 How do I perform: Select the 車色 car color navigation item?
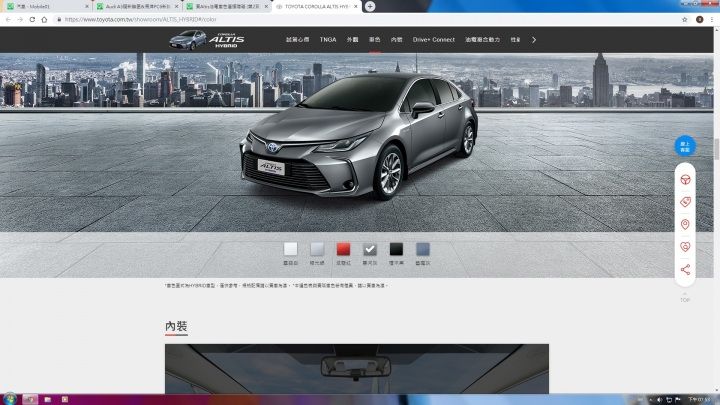coord(374,40)
